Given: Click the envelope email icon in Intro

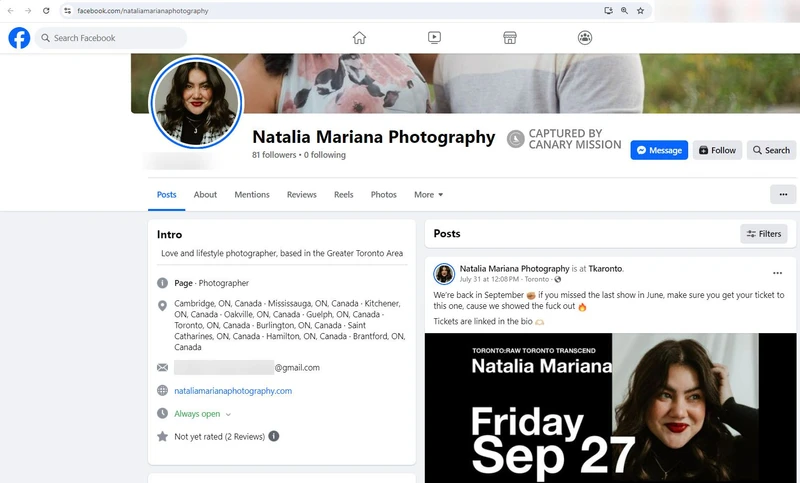Looking at the screenshot, I should click(x=162, y=367).
